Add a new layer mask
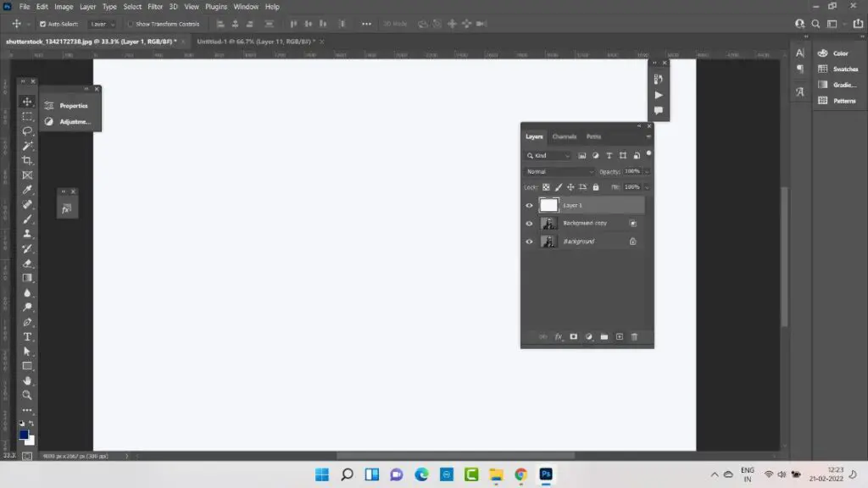Screen dimensions: 868x488 click(x=574, y=336)
